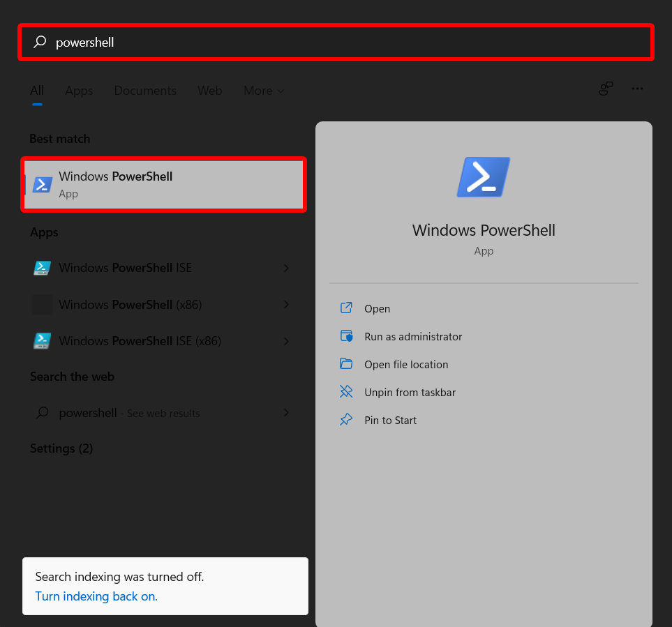672x627 pixels.
Task: Expand the Windows PowerShell ISE chevron
Action: 286,268
